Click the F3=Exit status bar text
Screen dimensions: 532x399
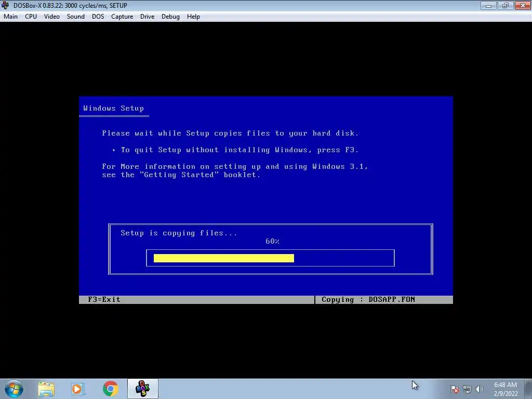coord(104,299)
